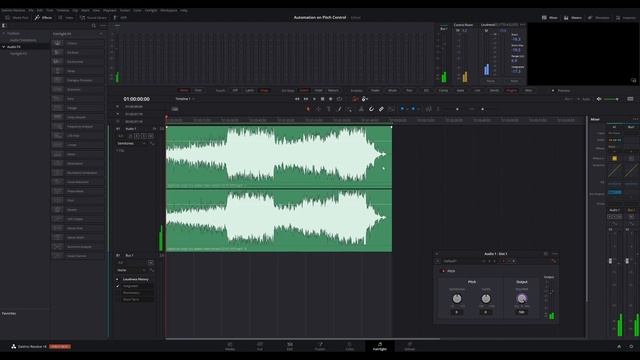Viewport: 640px width, 360px height.
Task: Select the Pitch effect in the list
Action: (x=78, y=200)
